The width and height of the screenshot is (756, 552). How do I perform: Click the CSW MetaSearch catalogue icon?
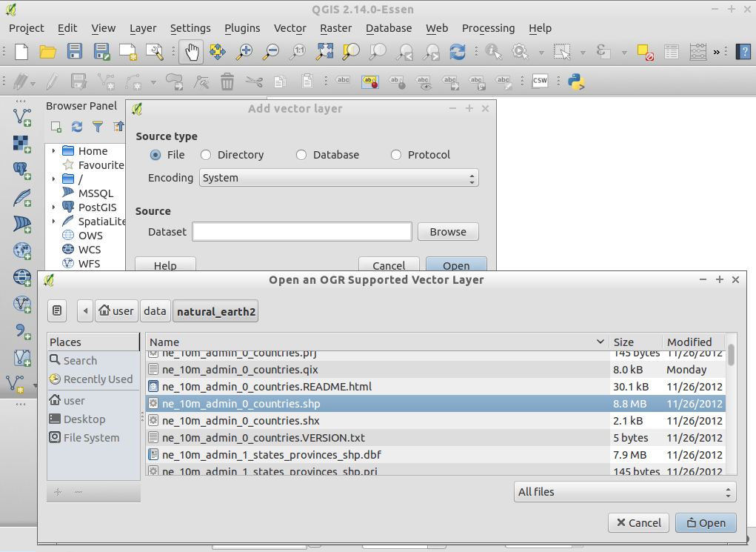pos(540,81)
